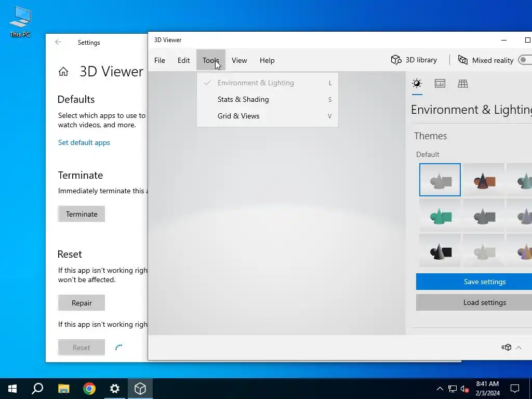Open the quick animations model icon
The width and height of the screenshot is (532, 399).
point(506,347)
